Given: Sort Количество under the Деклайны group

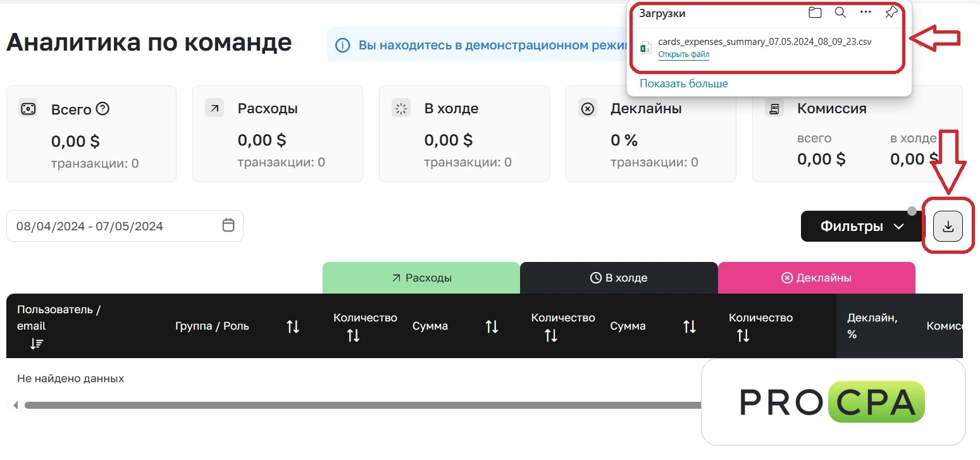Looking at the screenshot, I should (x=743, y=335).
